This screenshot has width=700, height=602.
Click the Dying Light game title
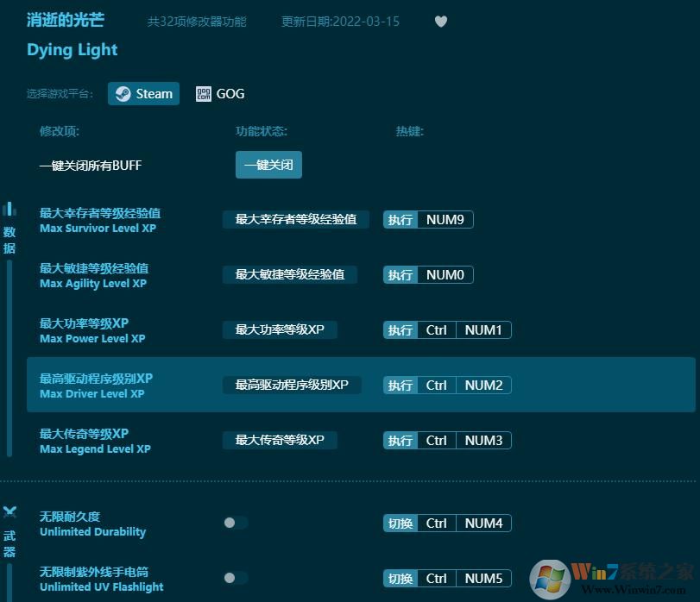tap(73, 50)
